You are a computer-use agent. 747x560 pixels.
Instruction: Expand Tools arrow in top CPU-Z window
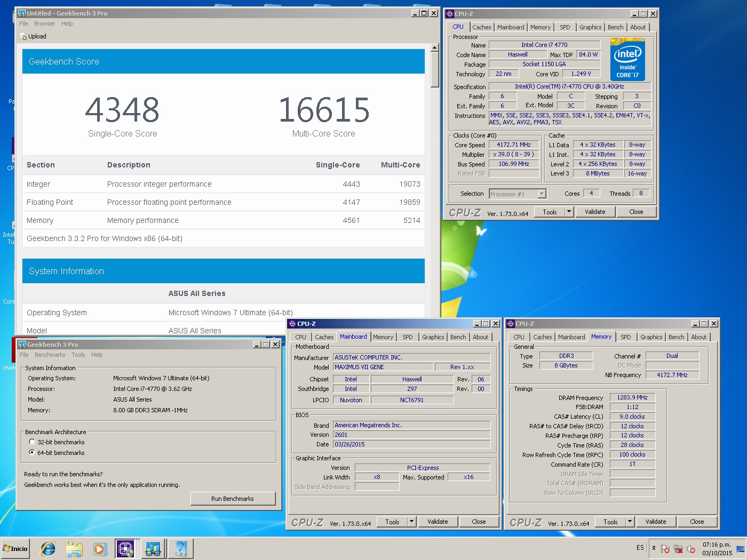point(569,212)
